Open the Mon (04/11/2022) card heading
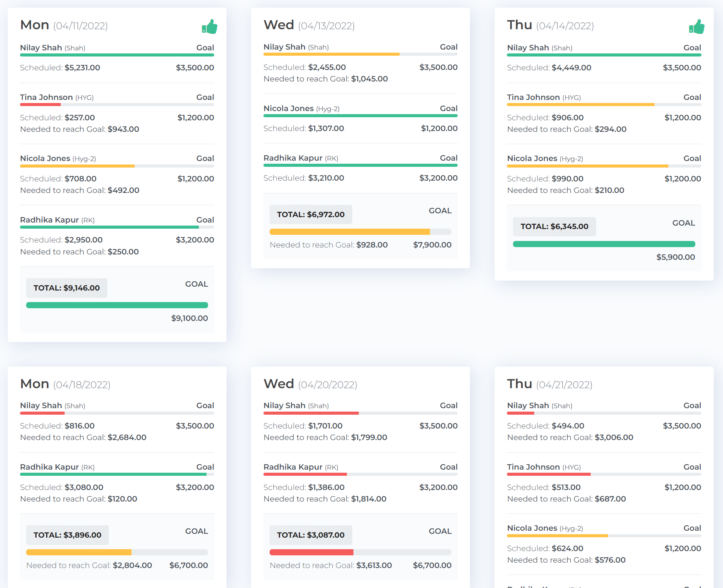Image resolution: width=723 pixels, height=588 pixels. pyautogui.click(x=64, y=25)
